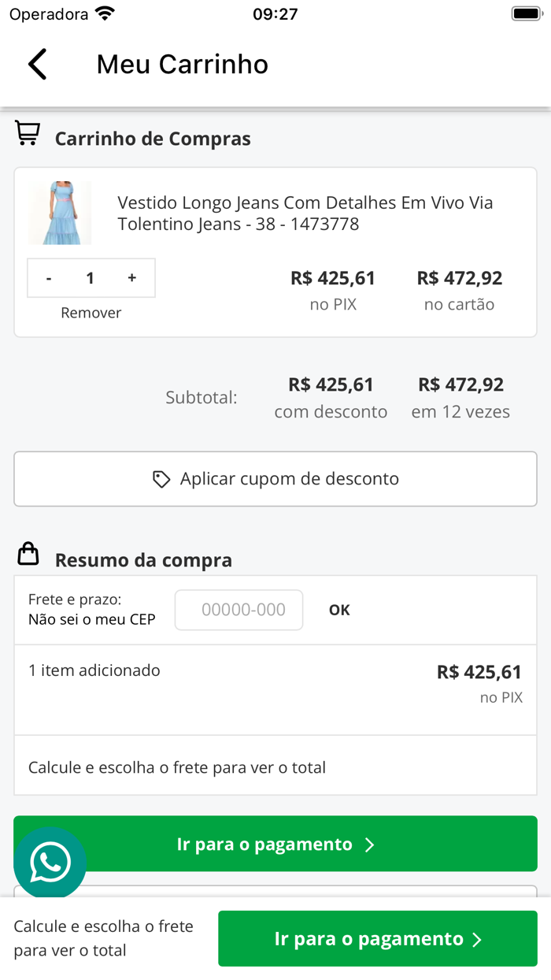Confirm shipping with the OK button
The image size is (551, 980).
339,609
